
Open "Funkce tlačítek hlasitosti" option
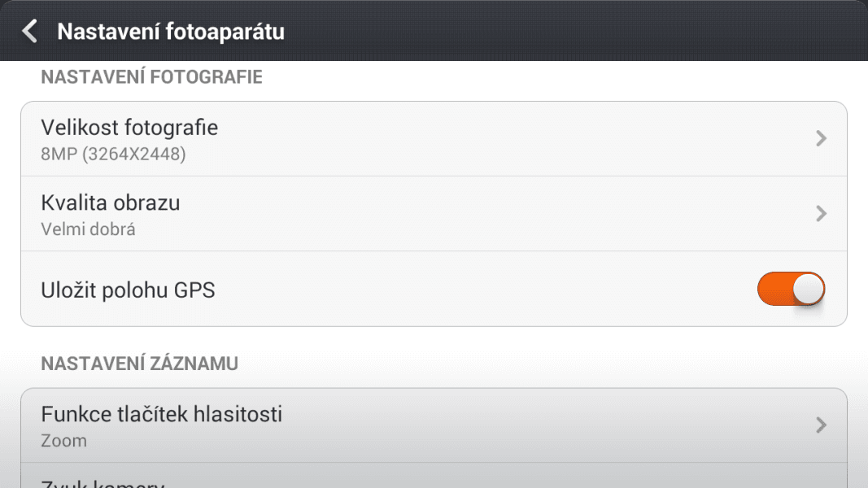pos(161,414)
